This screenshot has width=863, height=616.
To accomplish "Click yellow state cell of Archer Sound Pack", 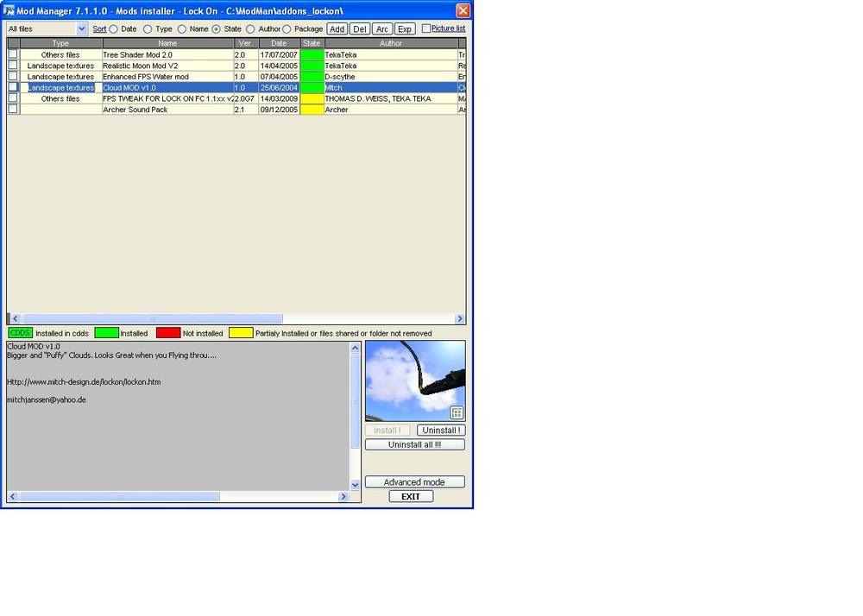I will (312, 110).
